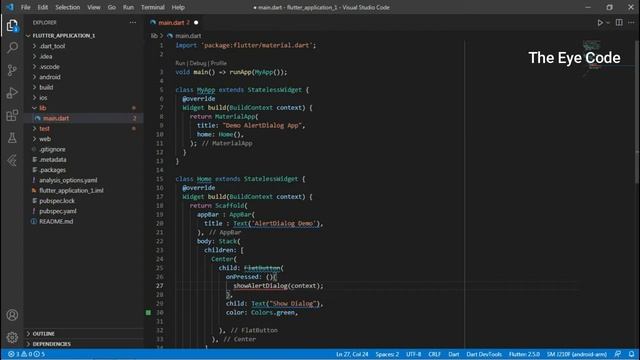Image resolution: width=640 pixels, height=360 pixels.
Task: Click CRLF line ending selector
Action: click(434, 354)
